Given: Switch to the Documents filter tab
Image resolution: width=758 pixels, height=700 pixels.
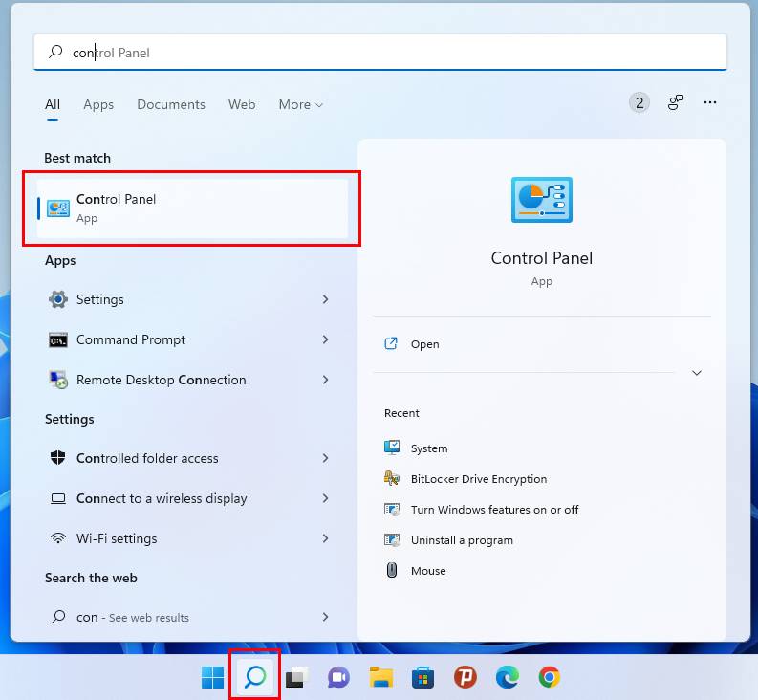Looking at the screenshot, I should [170, 104].
